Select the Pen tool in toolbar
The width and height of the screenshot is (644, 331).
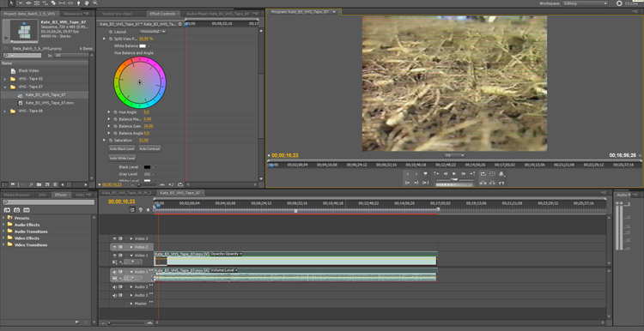tap(78, 3)
